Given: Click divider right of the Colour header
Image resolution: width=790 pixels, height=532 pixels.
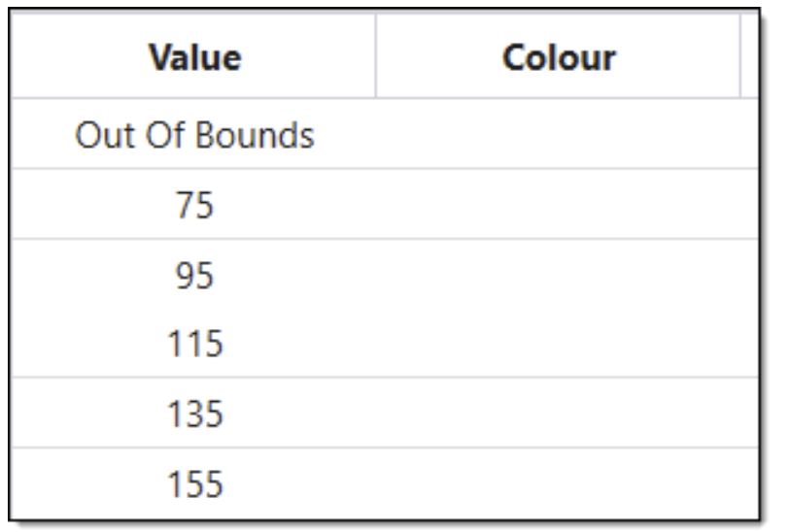Looking at the screenshot, I should click(x=740, y=56).
